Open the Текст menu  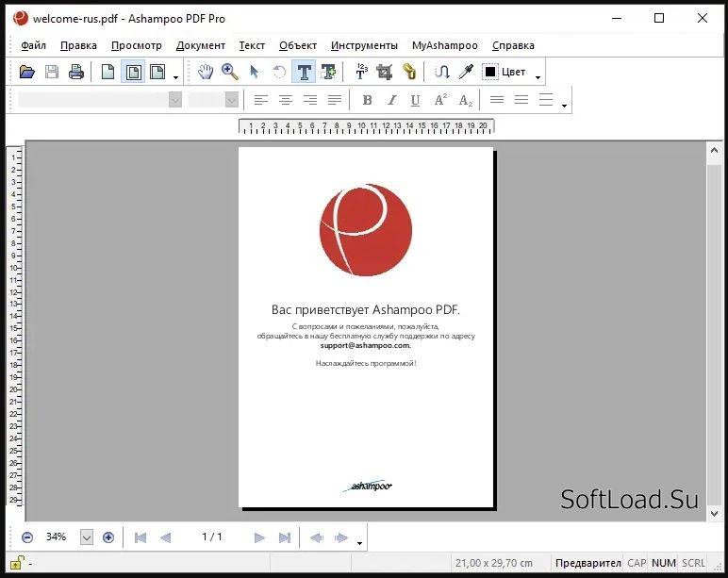pos(252,45)
